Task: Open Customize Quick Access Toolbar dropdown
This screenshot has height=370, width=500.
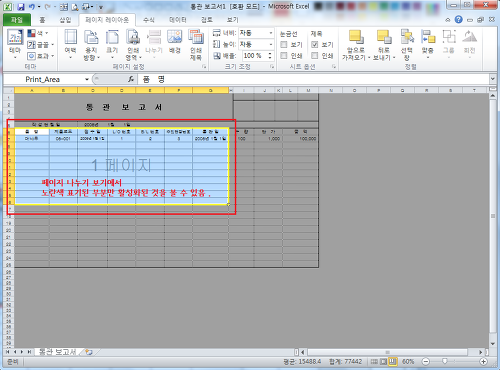Action: (x=101, y=7)
